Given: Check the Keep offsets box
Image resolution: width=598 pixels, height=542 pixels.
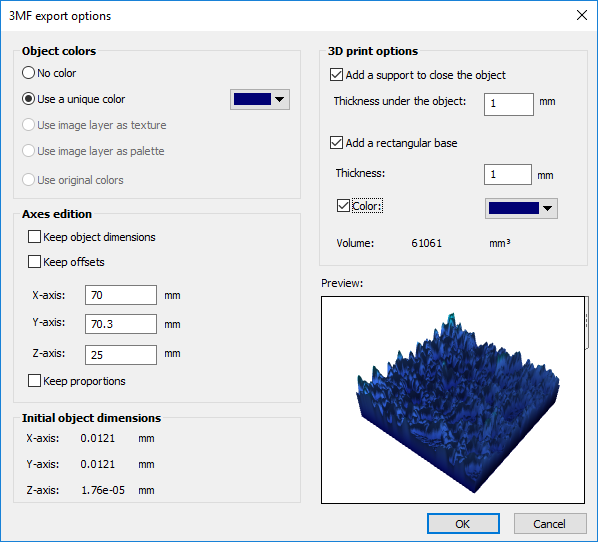Looking at the screenshot, I should coord(34,262).
